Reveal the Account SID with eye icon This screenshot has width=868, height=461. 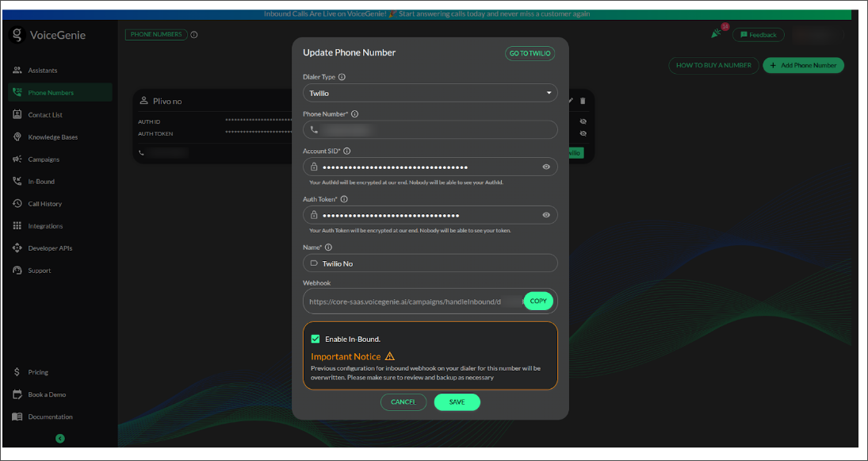(546, 167)
